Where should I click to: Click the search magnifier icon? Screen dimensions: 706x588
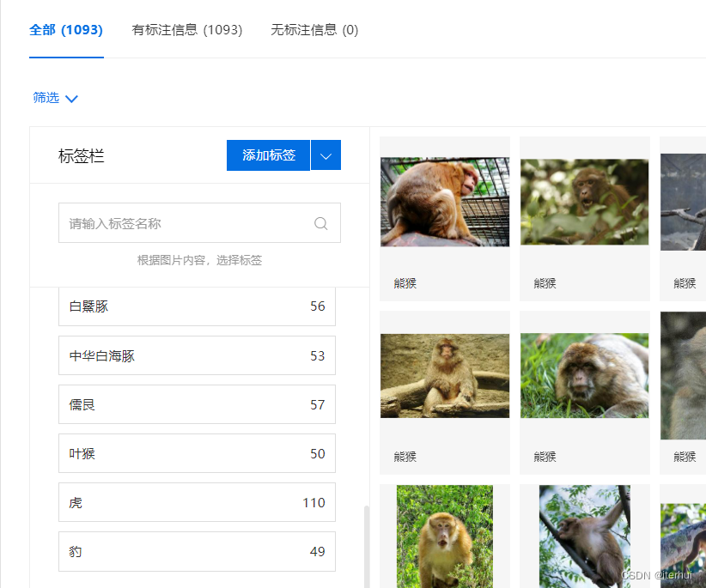320,222
